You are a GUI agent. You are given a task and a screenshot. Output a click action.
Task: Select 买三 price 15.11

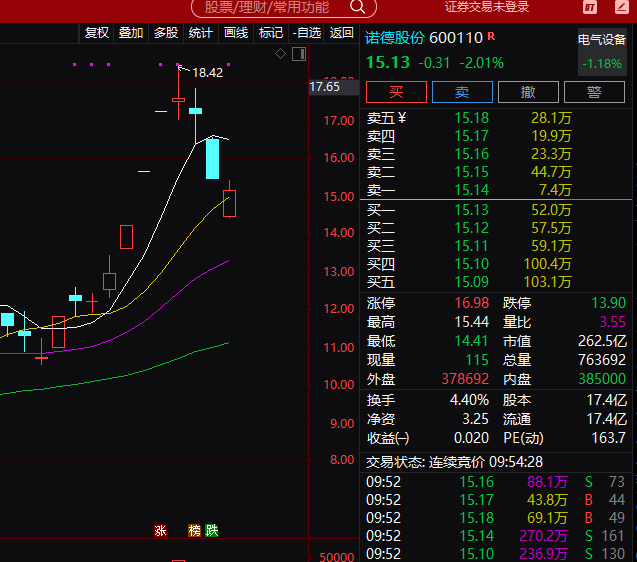[471, 246]
